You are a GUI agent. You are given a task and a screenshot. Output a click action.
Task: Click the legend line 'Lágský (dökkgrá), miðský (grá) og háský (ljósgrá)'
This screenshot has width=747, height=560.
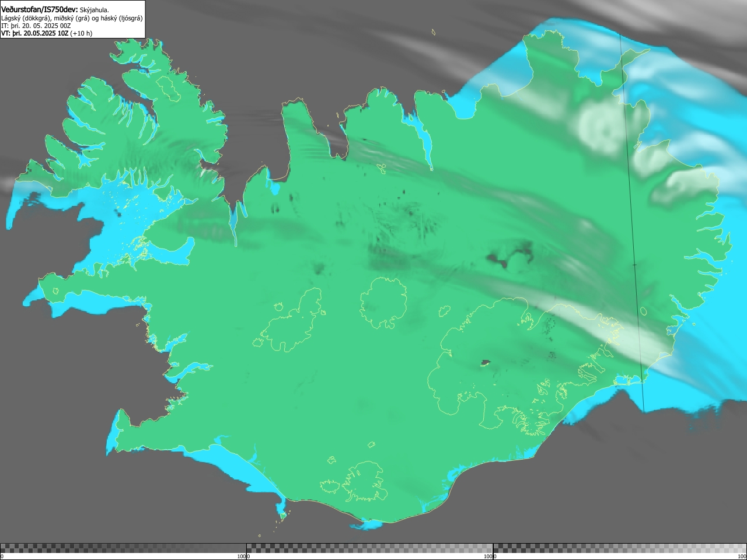coord(72,18)
